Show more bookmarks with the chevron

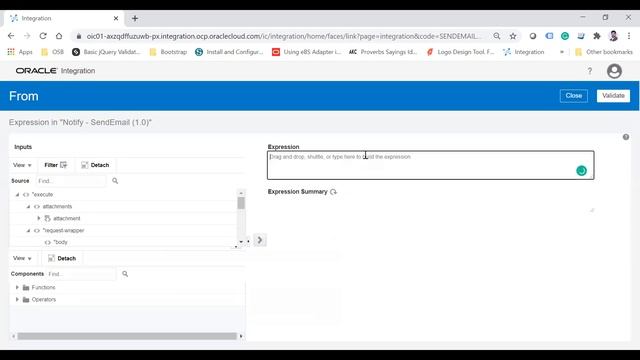tap(562, 52)
